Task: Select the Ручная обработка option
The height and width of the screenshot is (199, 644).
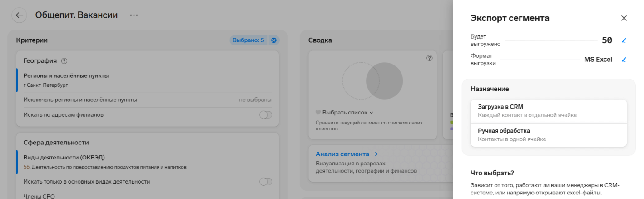Action: click(549, 135)
